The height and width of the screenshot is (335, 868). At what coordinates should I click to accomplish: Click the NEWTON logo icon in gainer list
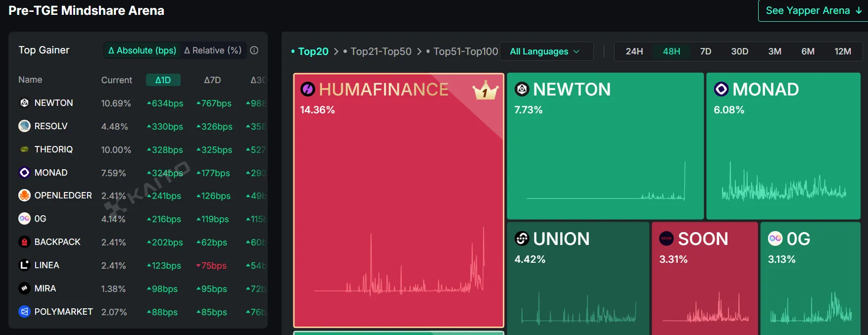[24, 102]
